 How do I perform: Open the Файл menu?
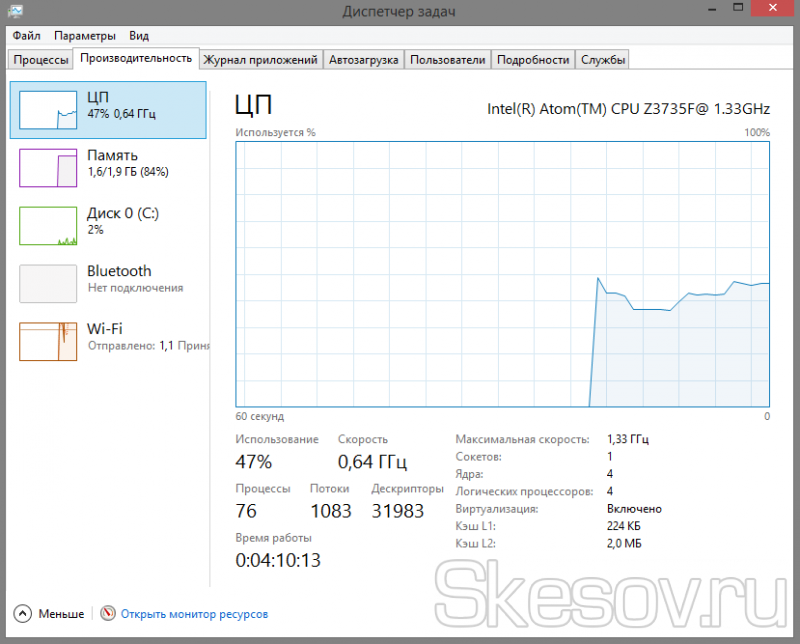click(27, 35)
